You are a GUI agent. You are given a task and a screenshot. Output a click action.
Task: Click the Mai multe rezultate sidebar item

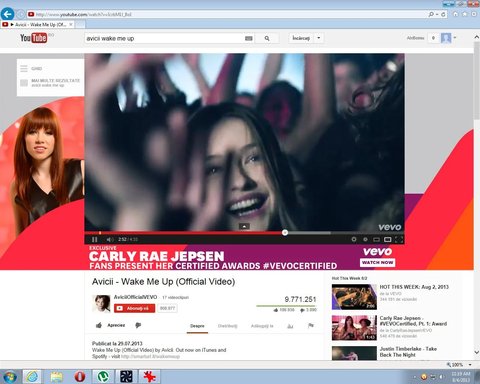click(x=50, y=83)
